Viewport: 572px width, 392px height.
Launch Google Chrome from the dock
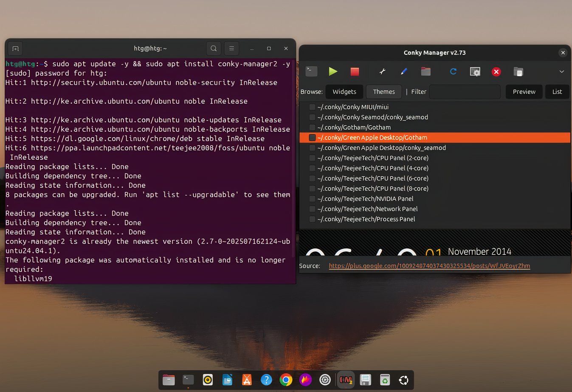(286, 380)
